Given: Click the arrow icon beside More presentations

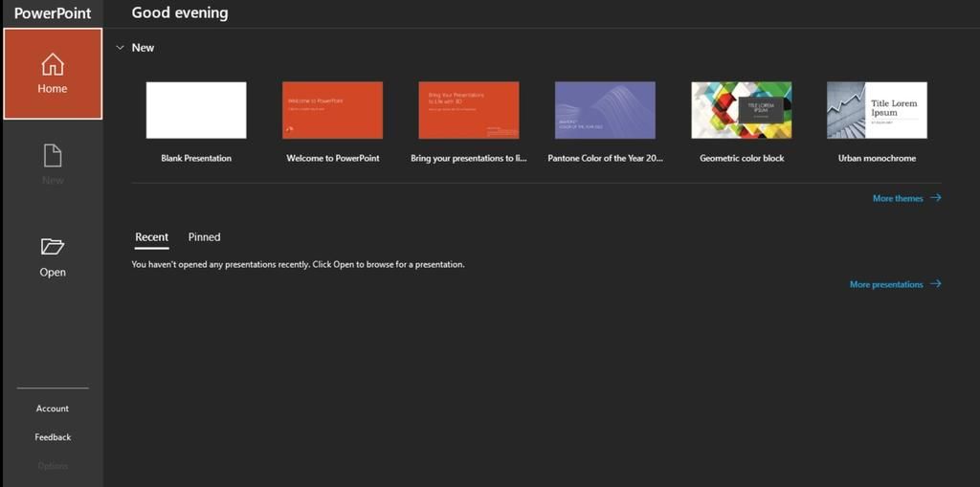Looking at the screenshot, I should pyautogui.click(x=936, y=284).
